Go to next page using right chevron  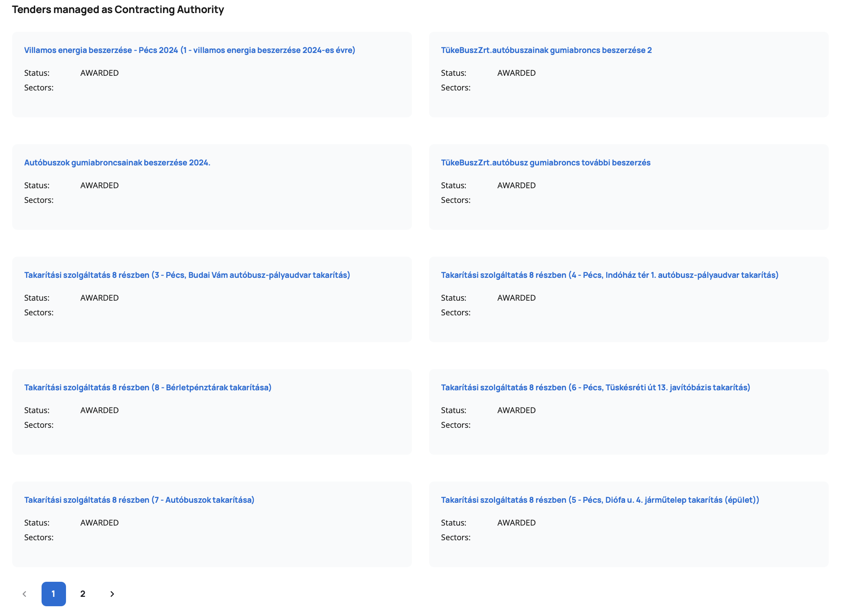112,594
